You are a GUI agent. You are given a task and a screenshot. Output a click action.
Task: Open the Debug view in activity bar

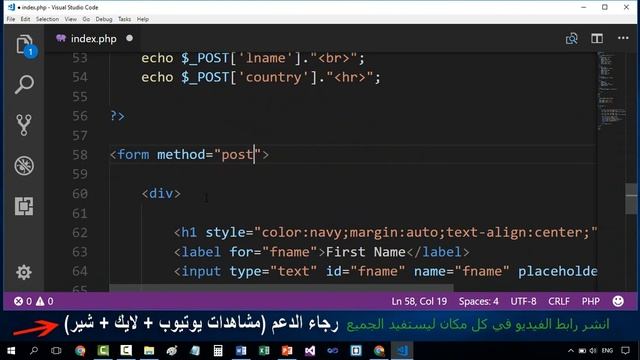[x=24, y=166]
